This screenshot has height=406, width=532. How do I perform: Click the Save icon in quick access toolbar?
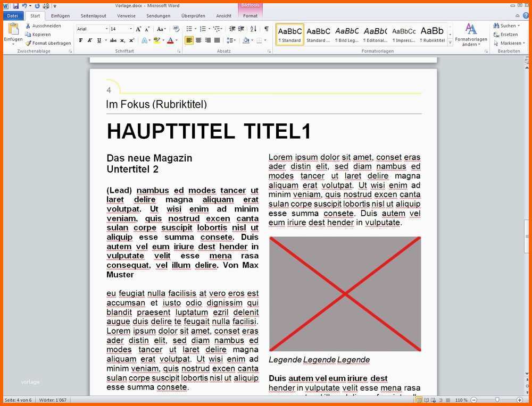tap(15, 6)
